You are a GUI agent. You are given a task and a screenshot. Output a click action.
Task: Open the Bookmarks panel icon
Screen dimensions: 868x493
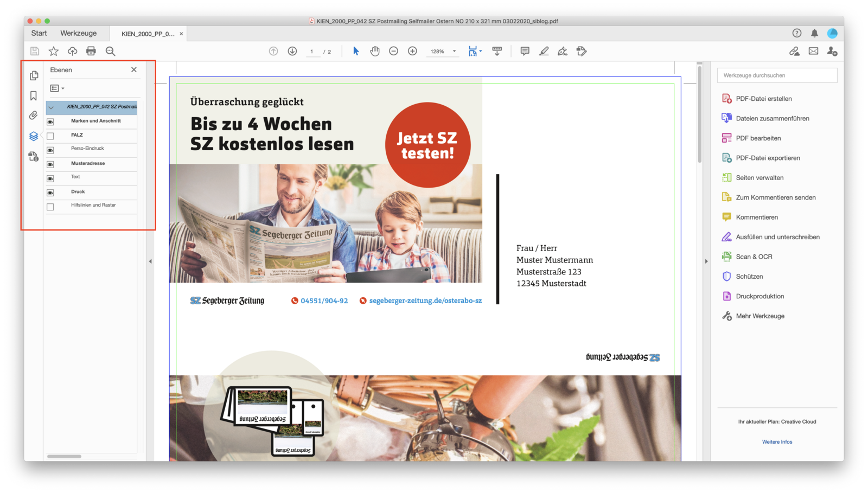pos(34,96)
